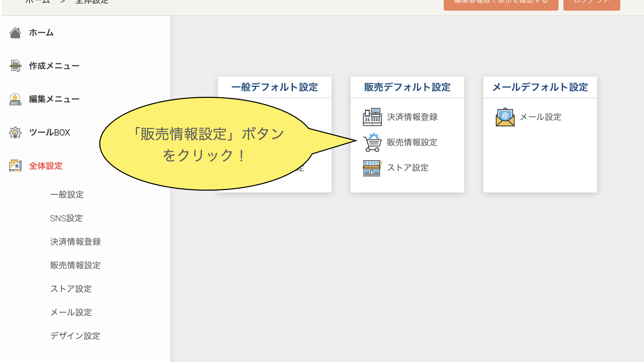Select デザイン設定 in the sidebar submenu
The image size is (644, 362).
click(x=75, y=336)
